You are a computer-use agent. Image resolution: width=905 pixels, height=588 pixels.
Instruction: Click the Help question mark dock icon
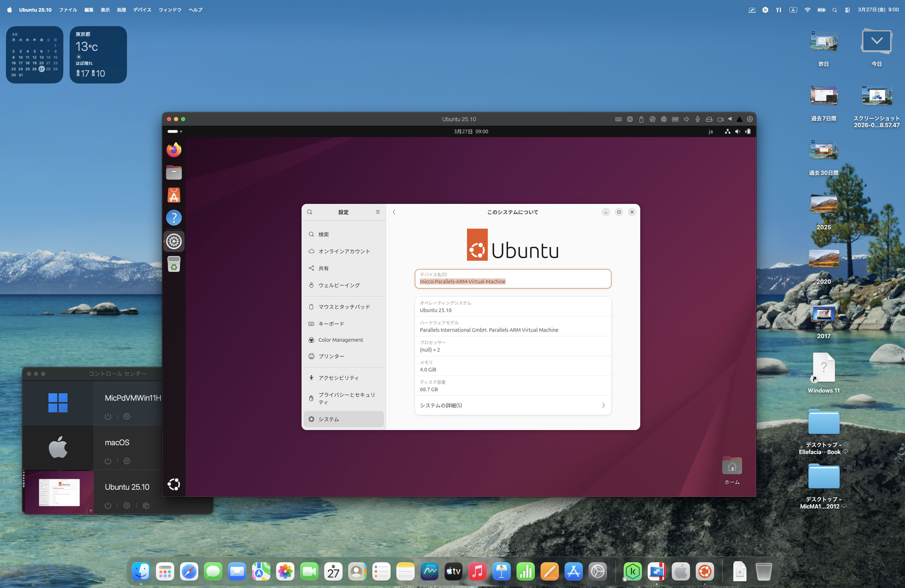tap(174, 218)
